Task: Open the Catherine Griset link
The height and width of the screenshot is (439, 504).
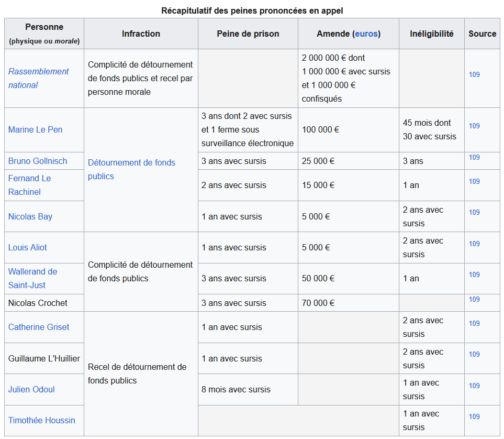Action: click(39, 327)
